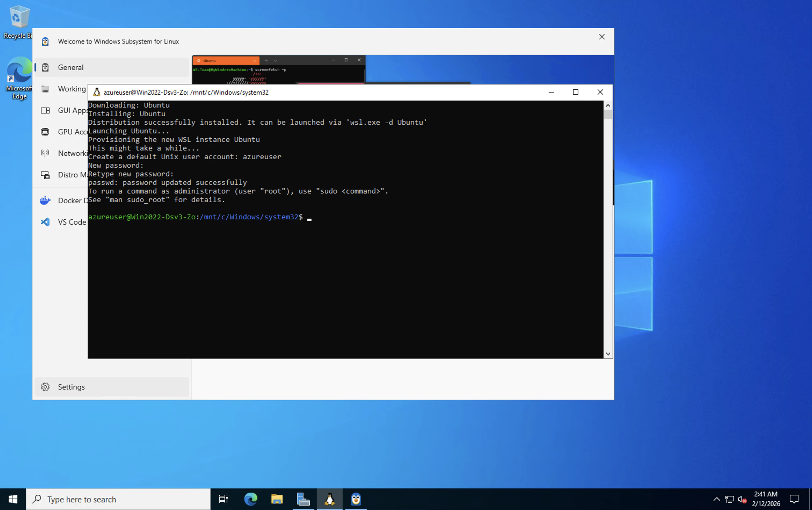Click 'passwd: password updated successfully' line

[168, 182]
